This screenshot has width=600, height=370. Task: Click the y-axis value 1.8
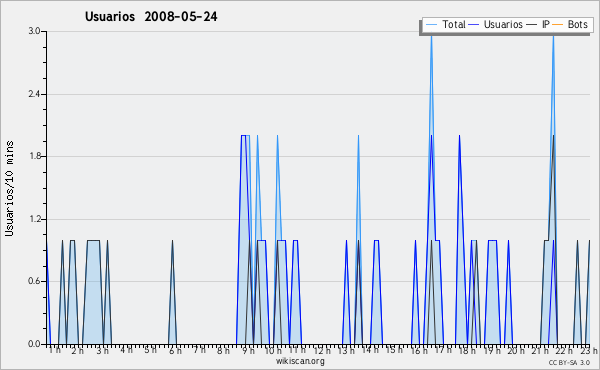34,156
